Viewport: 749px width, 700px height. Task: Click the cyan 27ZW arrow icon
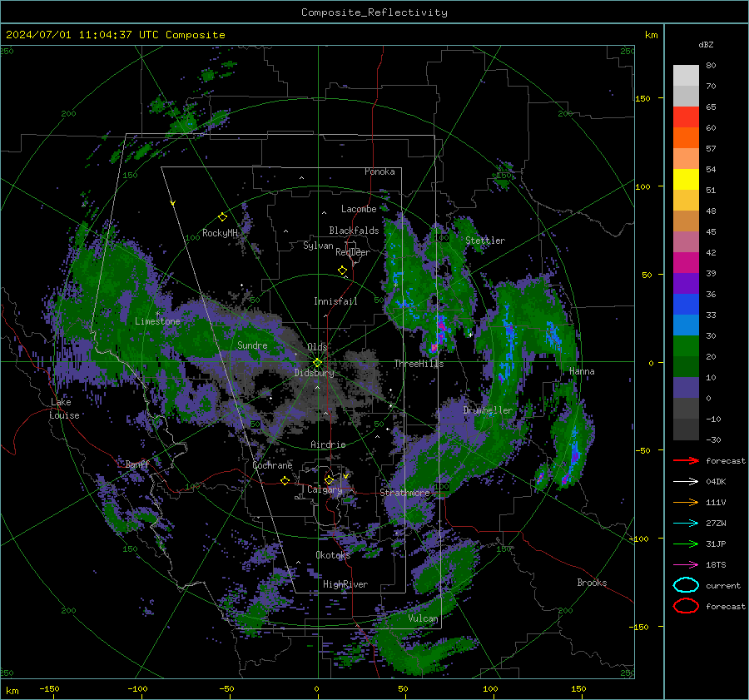686,524
